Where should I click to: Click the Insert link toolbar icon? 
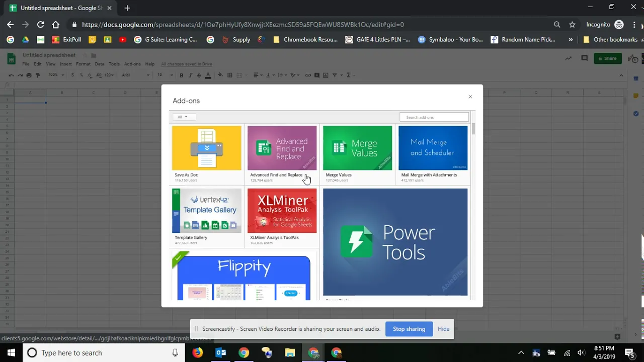tap(308, 75)
